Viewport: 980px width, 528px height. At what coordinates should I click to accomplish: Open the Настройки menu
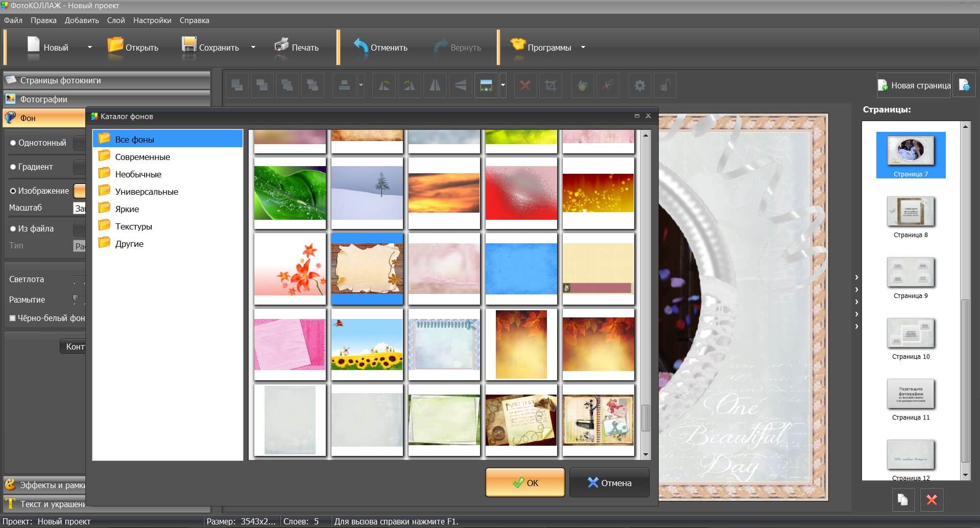click(x=152, y=20)
